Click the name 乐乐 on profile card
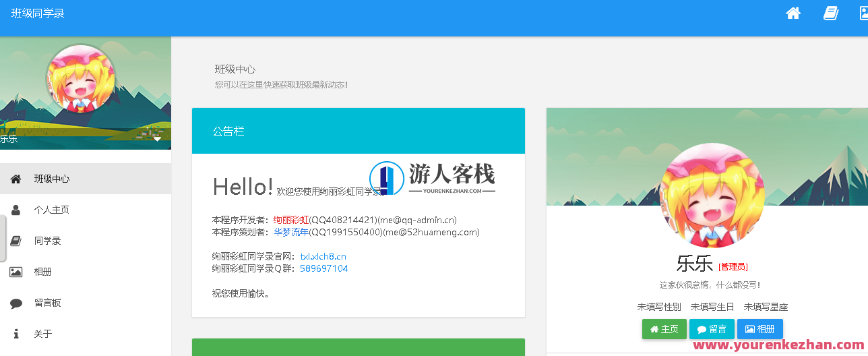 pyautogui.click(x=695, y=263)
